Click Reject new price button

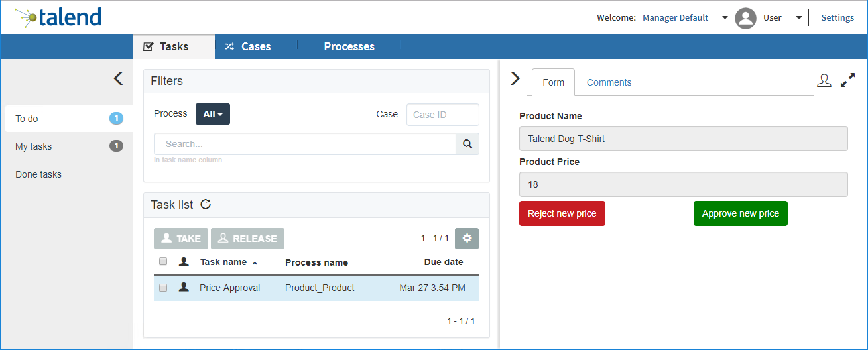click(x=562, y=213)
